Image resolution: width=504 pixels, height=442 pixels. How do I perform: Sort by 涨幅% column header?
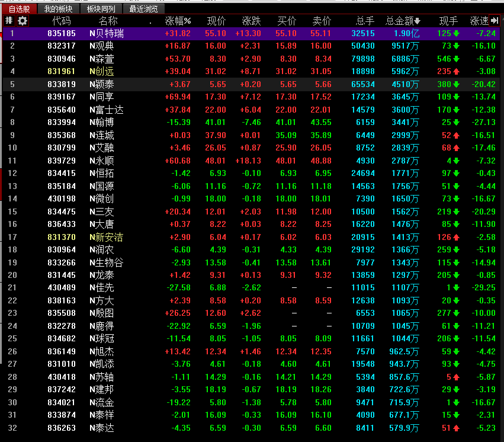tap(178, 21)
